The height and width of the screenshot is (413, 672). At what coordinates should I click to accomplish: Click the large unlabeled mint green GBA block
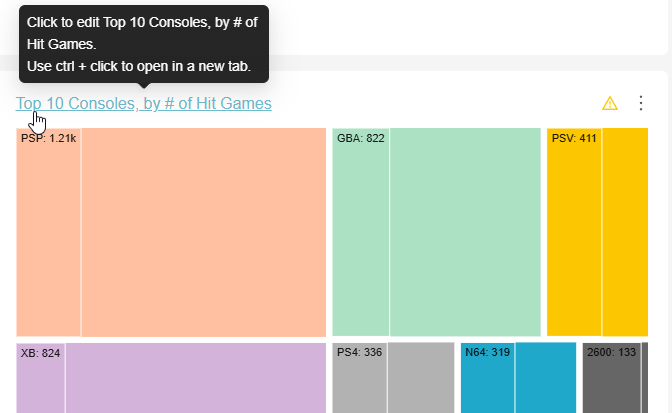pyautogui.click(x=465, y=232)
